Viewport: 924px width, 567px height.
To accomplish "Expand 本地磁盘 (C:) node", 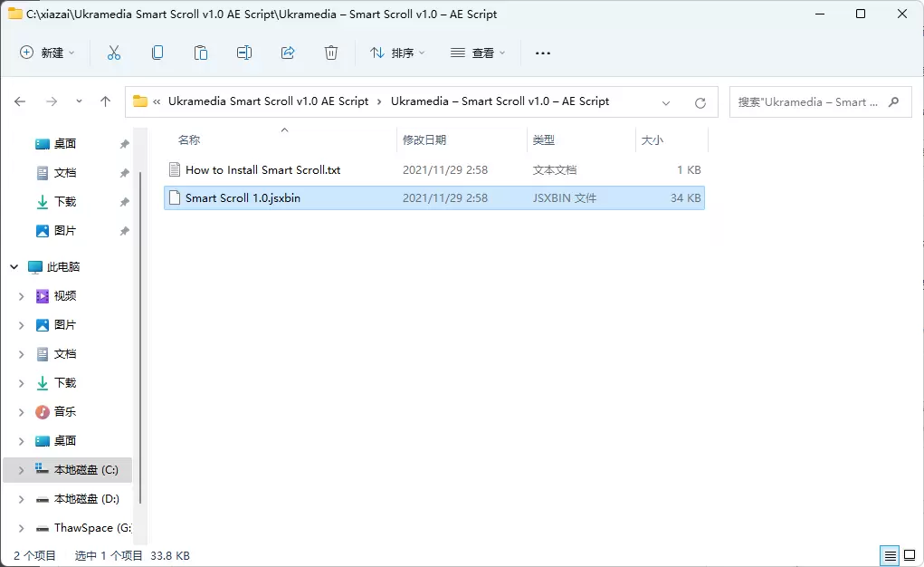I will tap(21, 470).
